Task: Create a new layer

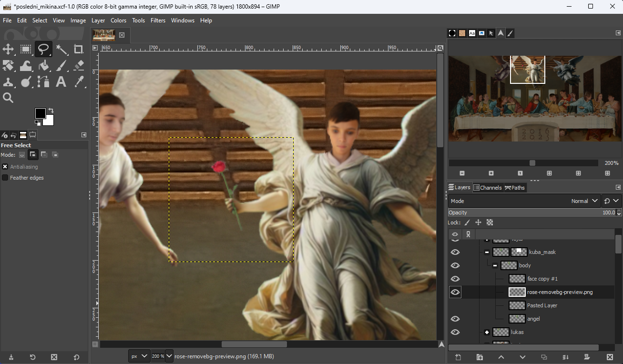Action: point(458,357)
